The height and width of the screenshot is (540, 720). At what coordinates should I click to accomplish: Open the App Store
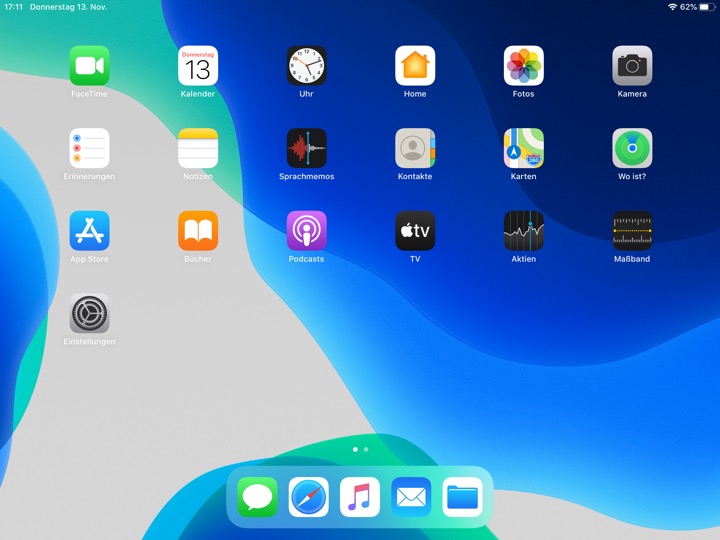point(90,231)
